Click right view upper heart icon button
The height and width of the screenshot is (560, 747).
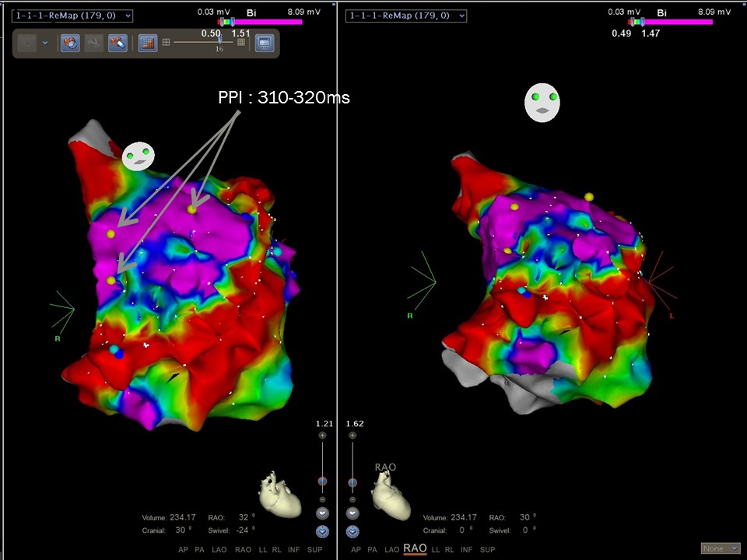point(352,513)
